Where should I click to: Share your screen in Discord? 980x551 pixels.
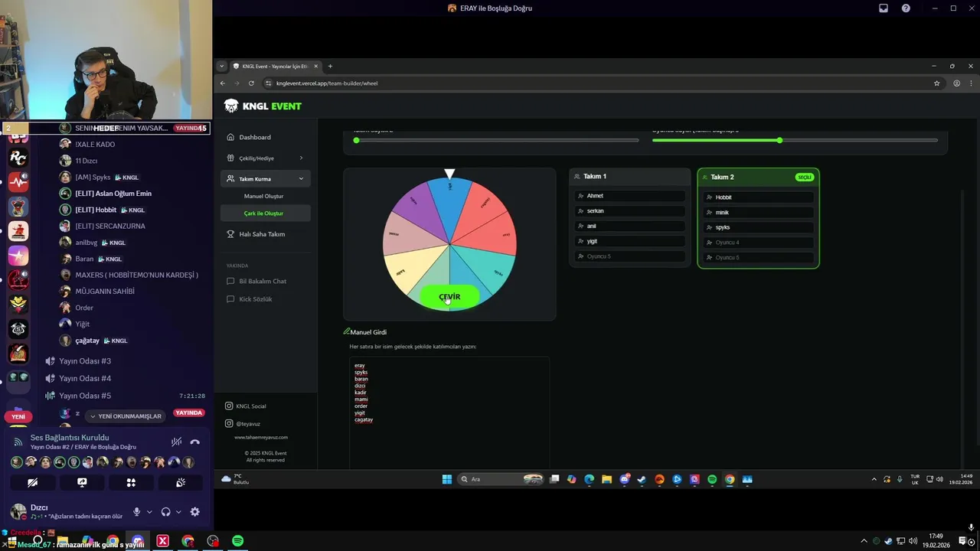click(82, 482)
